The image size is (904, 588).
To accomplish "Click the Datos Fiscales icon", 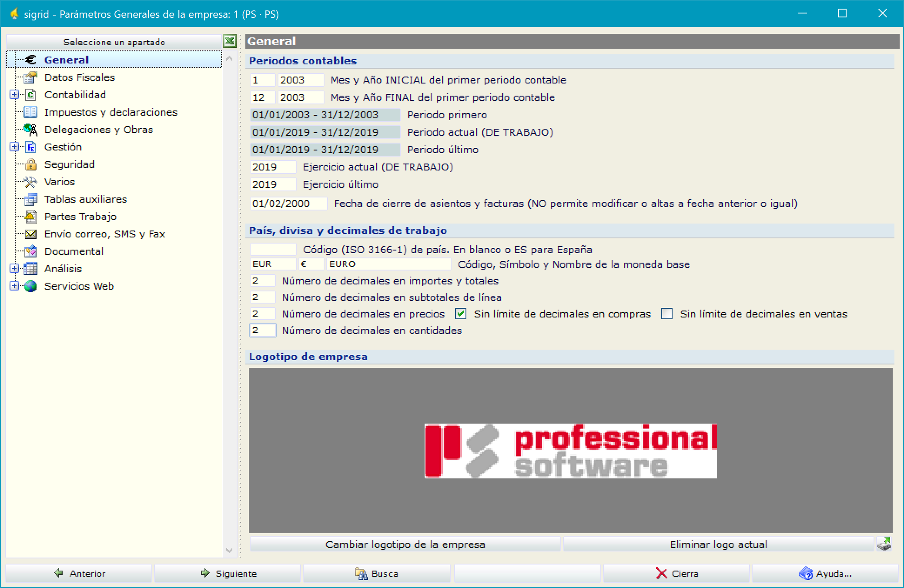I will click(30, 77).
